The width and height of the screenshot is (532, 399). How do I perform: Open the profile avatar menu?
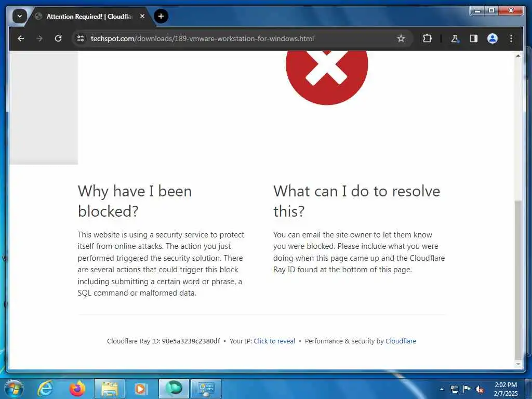pyautogui.click(x=493, y=38)
